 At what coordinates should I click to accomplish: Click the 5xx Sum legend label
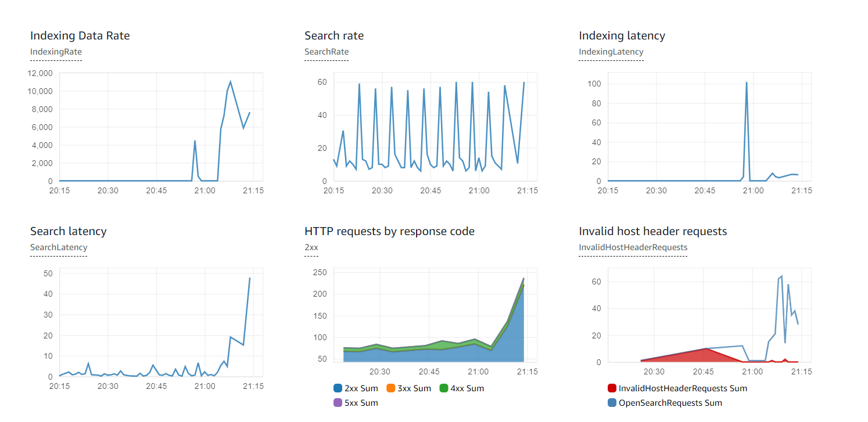pyautogui.click(x=361, y=403)
